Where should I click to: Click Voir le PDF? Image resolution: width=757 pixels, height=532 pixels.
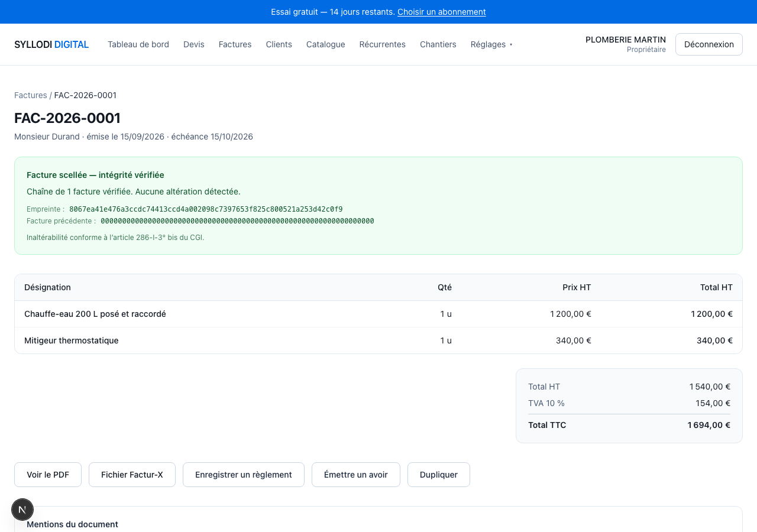click(48, 475)
